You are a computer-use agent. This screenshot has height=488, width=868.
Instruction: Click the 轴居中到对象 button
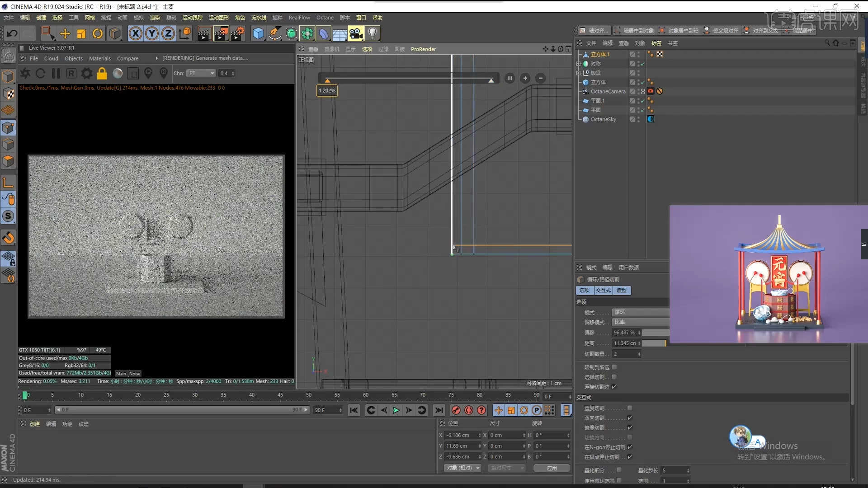pyautogui.click(x=634, y=30)
